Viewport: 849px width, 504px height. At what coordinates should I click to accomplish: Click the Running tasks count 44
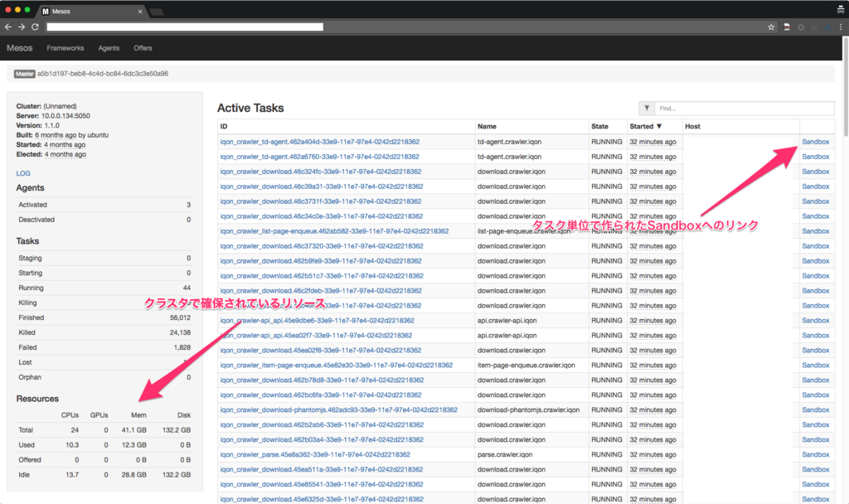click(187, 288)
